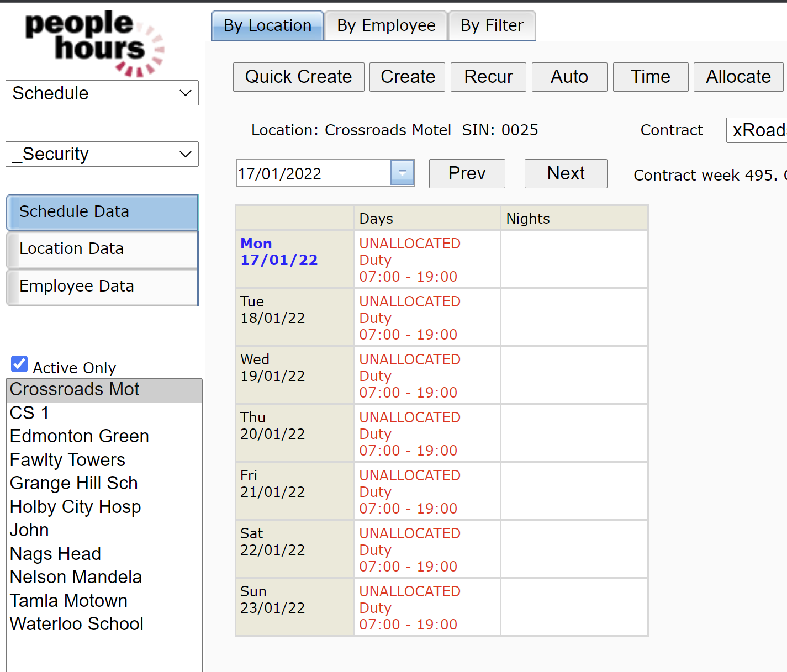Choose Fawlty Towers from the location list
This screenshot has width=787, height=672.
[67, 460]
